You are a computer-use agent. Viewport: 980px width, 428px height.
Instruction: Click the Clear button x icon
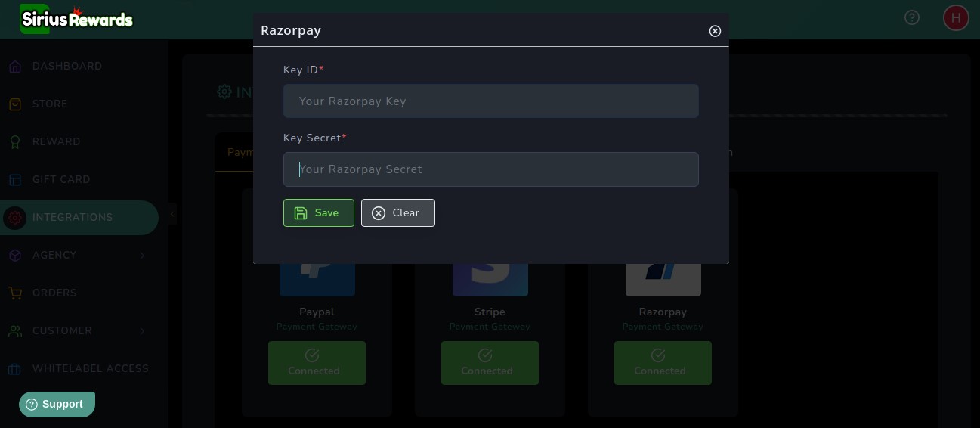tap(379, 213)
